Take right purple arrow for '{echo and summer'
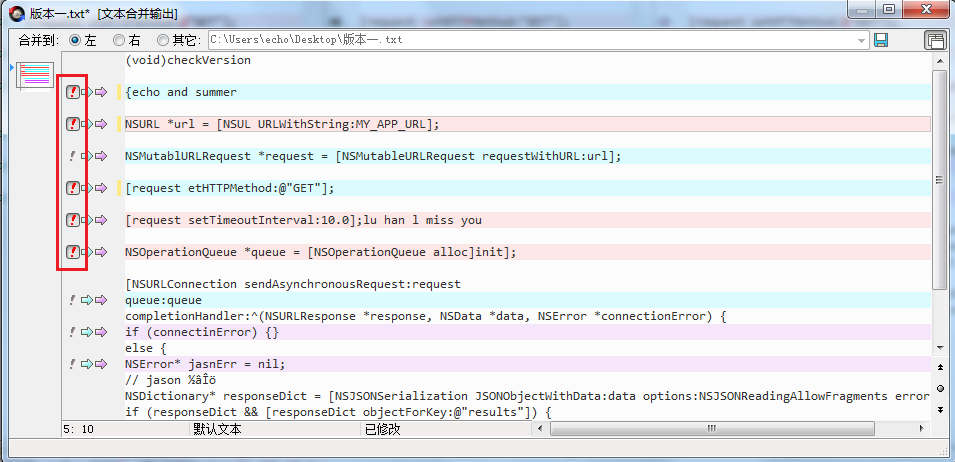The height and width of the screenshot is (462, 955). (x=101, y=92)
